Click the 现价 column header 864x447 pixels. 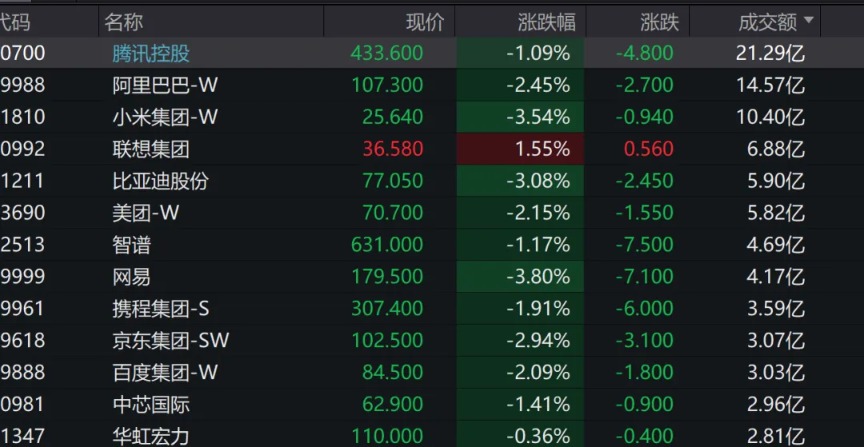[425, 23]
